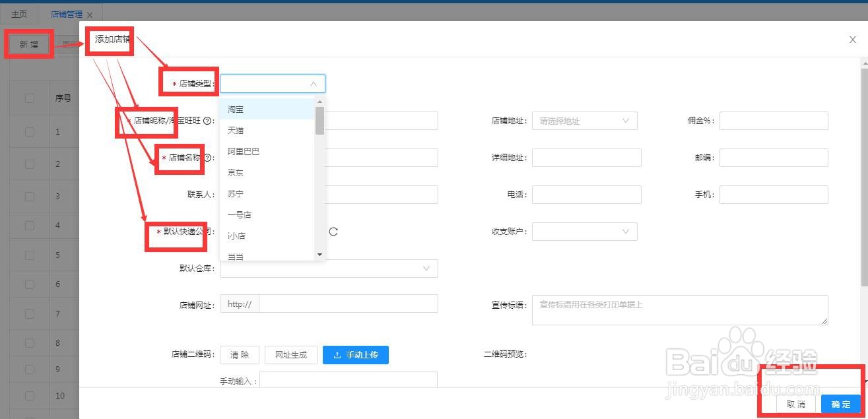Image resolution: width=868 pixels, height=419 pixels.
Task: Close the 店铺管理 tab with its X
Action: coord(90,15)
